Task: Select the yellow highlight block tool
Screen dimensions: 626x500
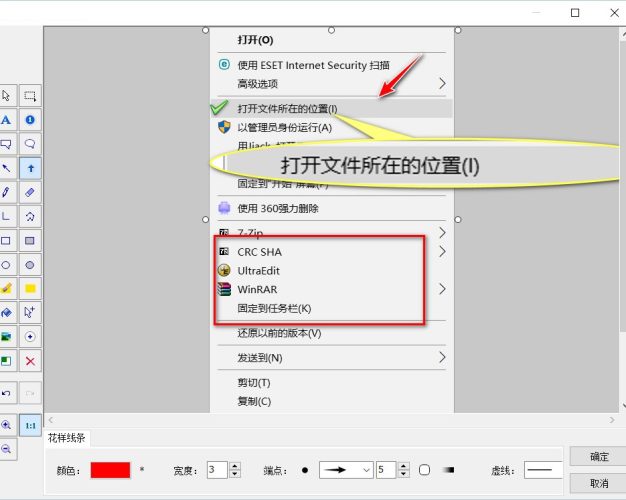Action: 30,288
